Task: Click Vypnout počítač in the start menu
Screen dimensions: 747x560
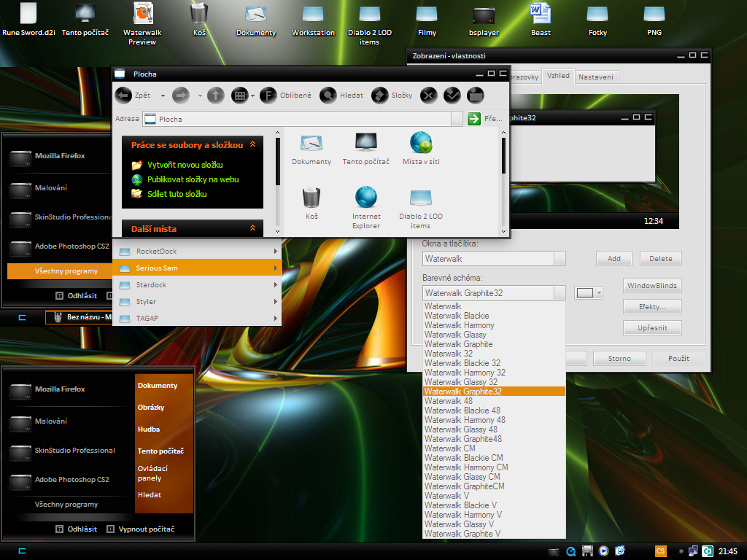Action: [141, 529]
